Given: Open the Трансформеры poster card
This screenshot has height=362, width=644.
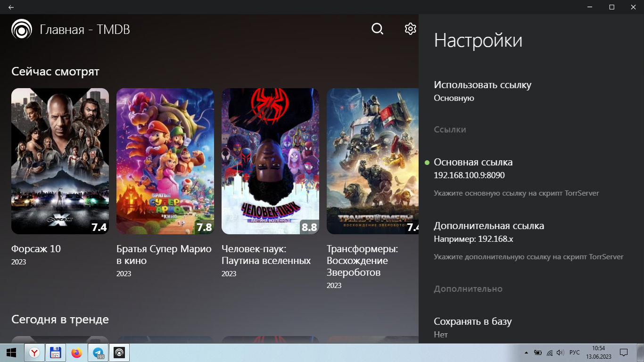Looking at the screenshot, I should pos(372,161).
